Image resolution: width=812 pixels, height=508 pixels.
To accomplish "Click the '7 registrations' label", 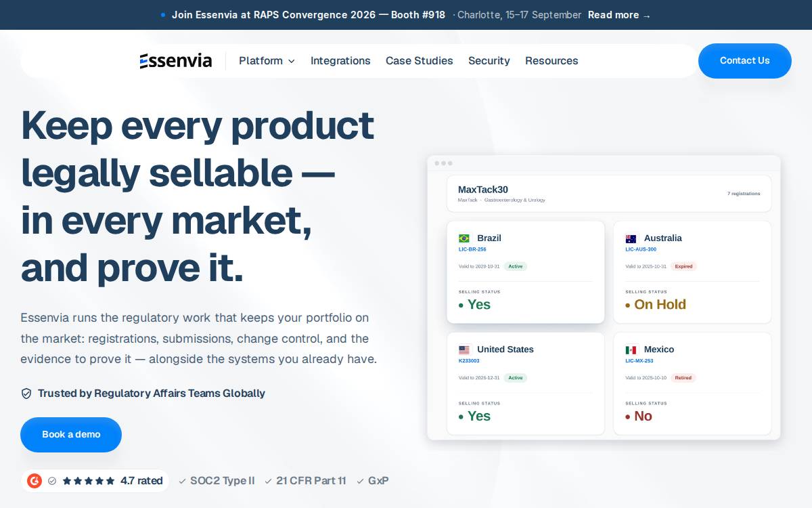I will [x=744, y=194].
